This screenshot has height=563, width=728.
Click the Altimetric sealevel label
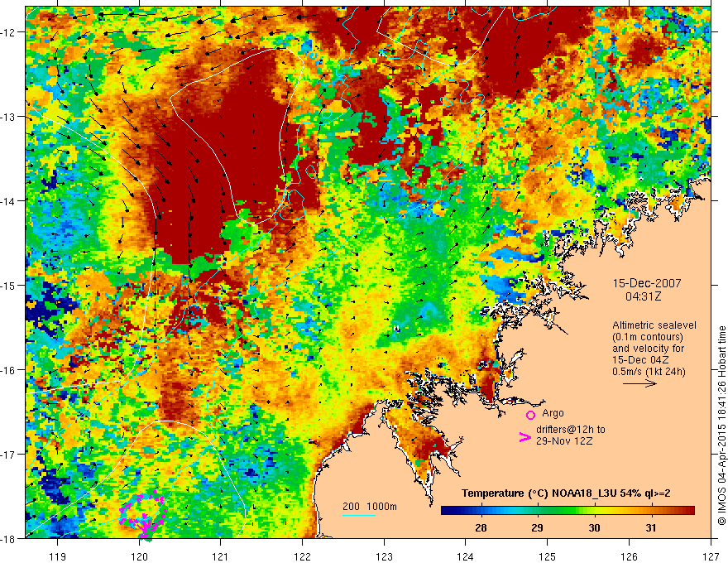point(654,325)
